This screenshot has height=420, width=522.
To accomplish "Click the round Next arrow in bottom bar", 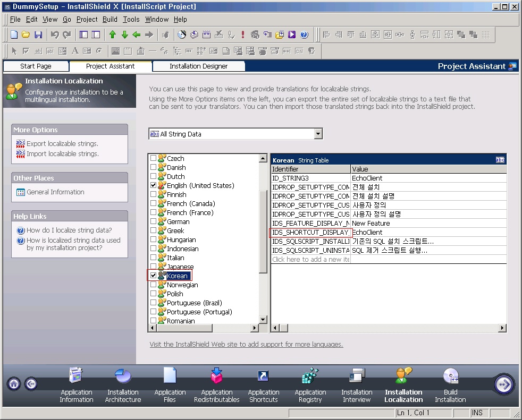I will click(504, 384).
